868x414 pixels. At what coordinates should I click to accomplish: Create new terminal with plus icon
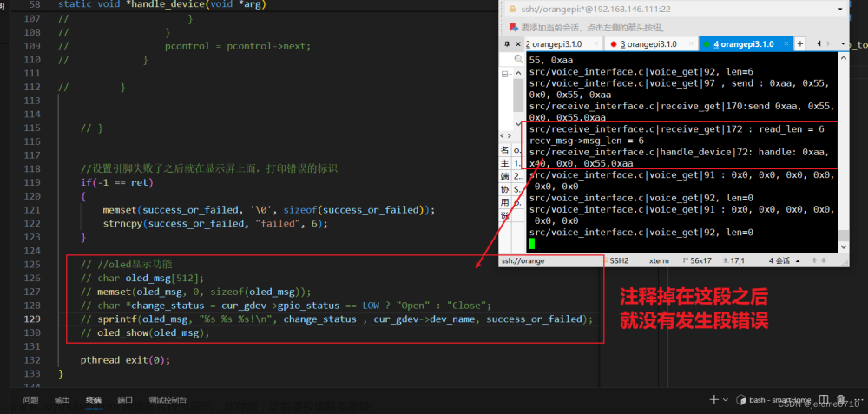point(713,399)
